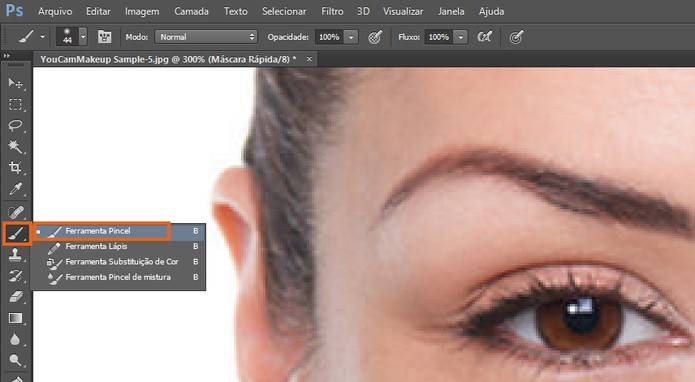This screenshot has height=382, width=695.
Task: Select the Eraser tool
Action: point(16,297)
